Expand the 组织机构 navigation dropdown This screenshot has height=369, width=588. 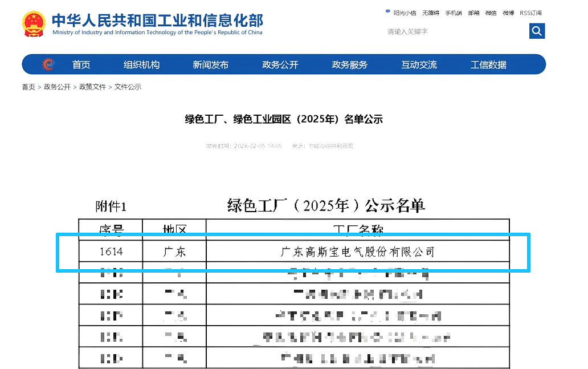point(142,64)
